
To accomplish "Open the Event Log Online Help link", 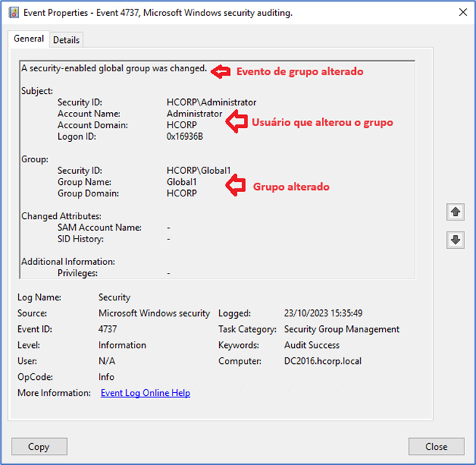I will click(145, 393).
